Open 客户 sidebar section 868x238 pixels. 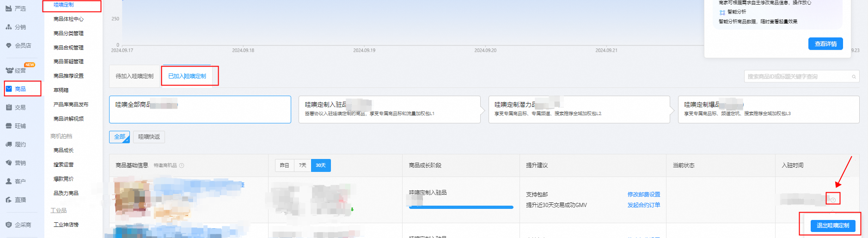click(x=16, y=181)
